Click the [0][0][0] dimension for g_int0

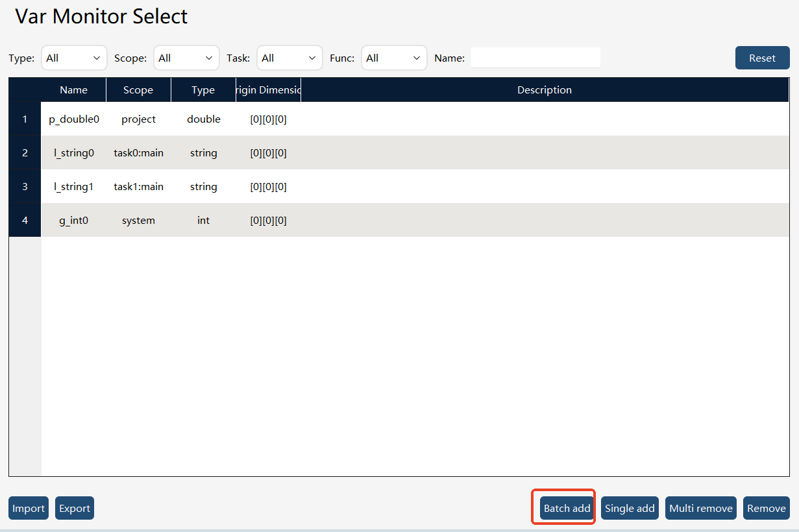(268, 221)
